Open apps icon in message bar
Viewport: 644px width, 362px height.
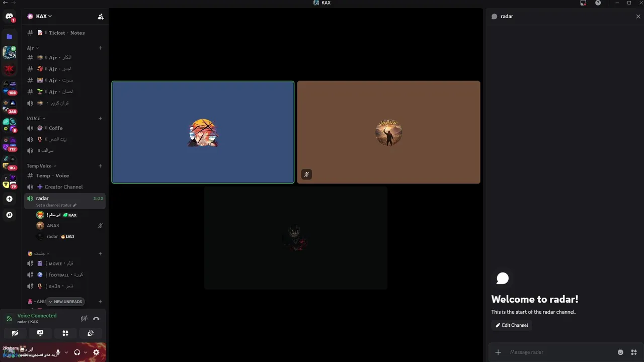click(x=634, y=352)
